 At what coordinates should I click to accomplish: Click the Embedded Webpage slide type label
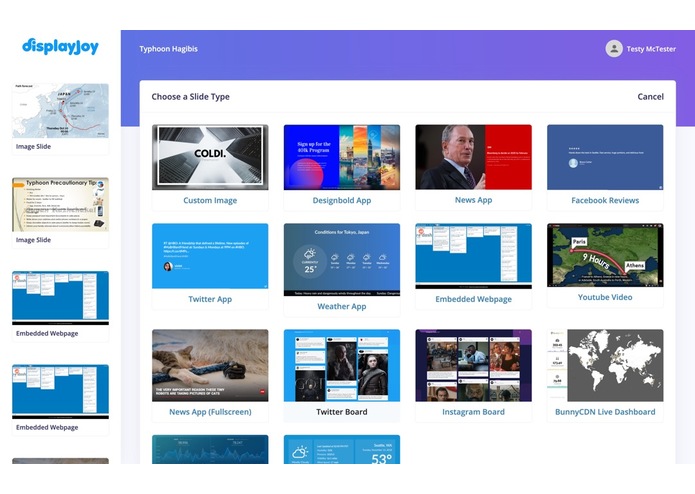(x=473, y=299)
